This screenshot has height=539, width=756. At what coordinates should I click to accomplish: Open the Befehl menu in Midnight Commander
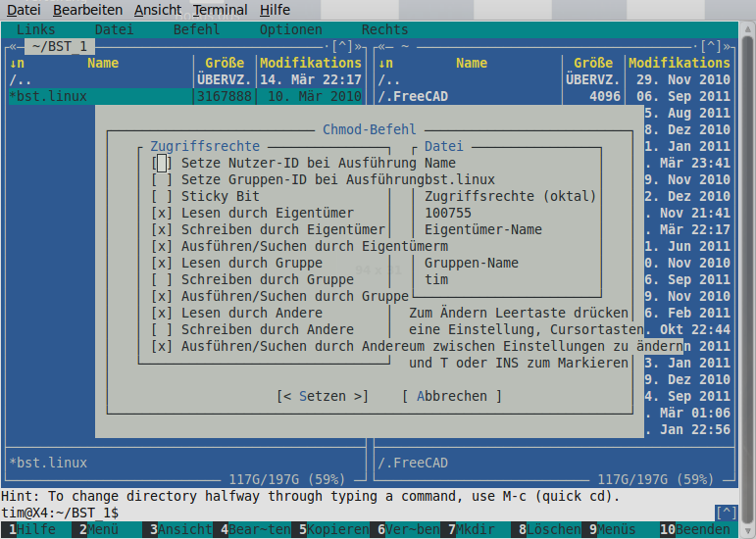196,29
